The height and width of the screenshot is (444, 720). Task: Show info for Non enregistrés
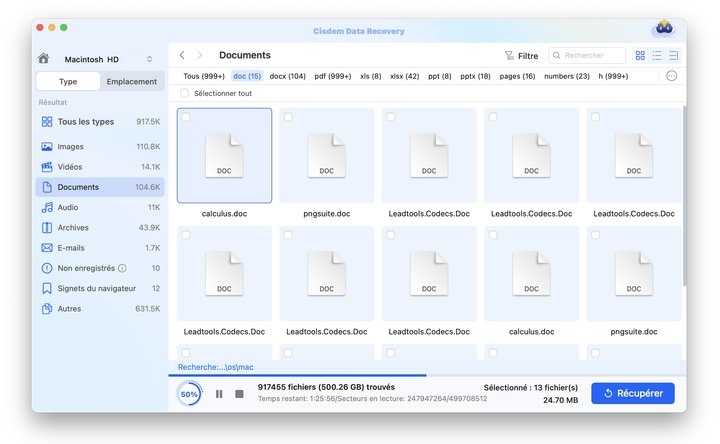pyautogui.click(x=122, y=268)
